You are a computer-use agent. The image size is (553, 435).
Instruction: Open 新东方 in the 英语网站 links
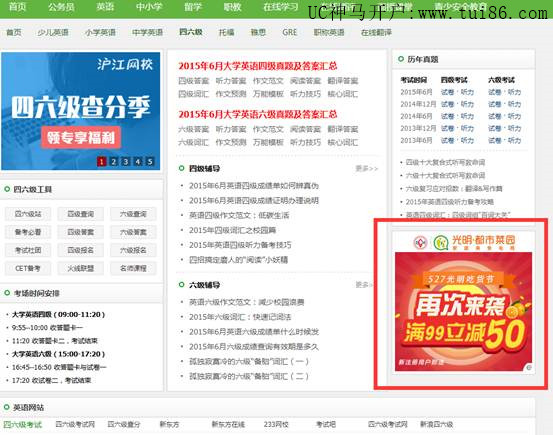click(x=169, y=424)
